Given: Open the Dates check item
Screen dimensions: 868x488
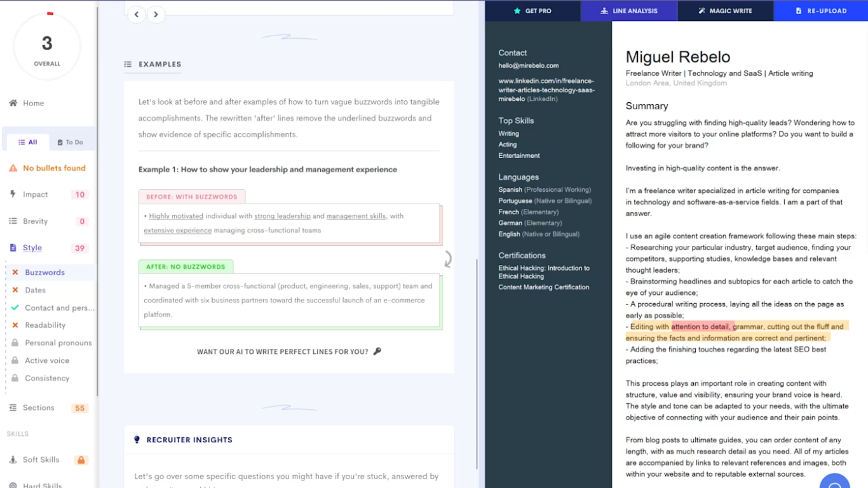Looking at the screenshot, I should tap(35, 290).
